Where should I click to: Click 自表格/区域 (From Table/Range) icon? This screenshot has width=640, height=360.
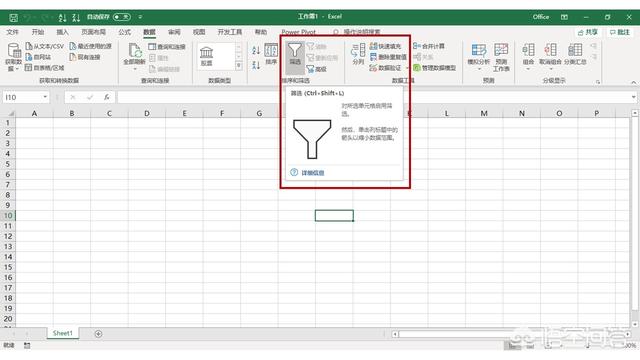click(x=29, y=67)
